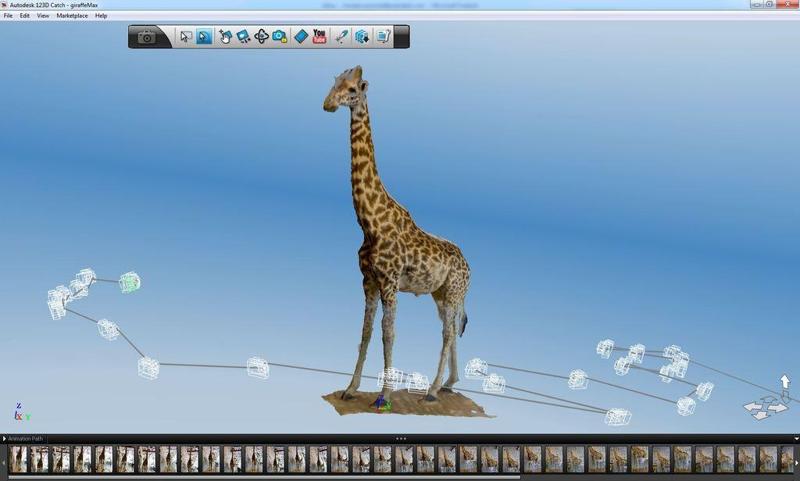Image resolution: width=800 pixels, height=481 pixels.
Task: Select the Orbit tool
Action: (x=261, y=36)
